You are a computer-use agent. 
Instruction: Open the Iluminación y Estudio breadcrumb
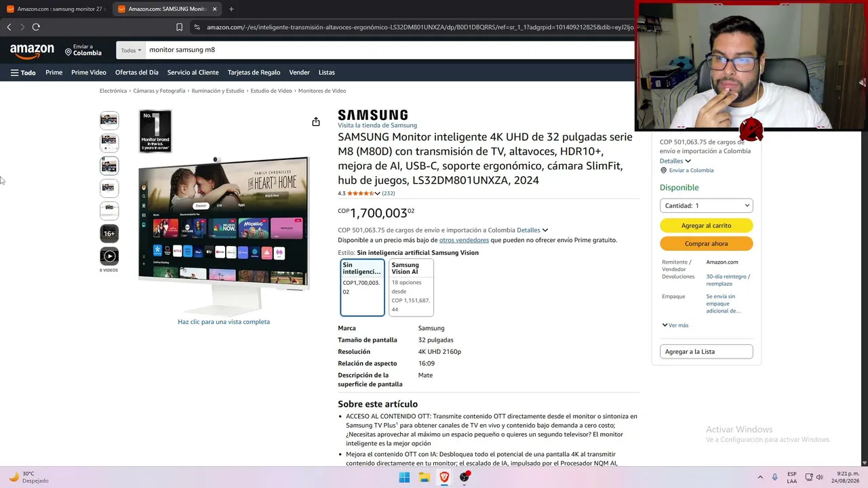pyautogui.click(x=218, y=91)
